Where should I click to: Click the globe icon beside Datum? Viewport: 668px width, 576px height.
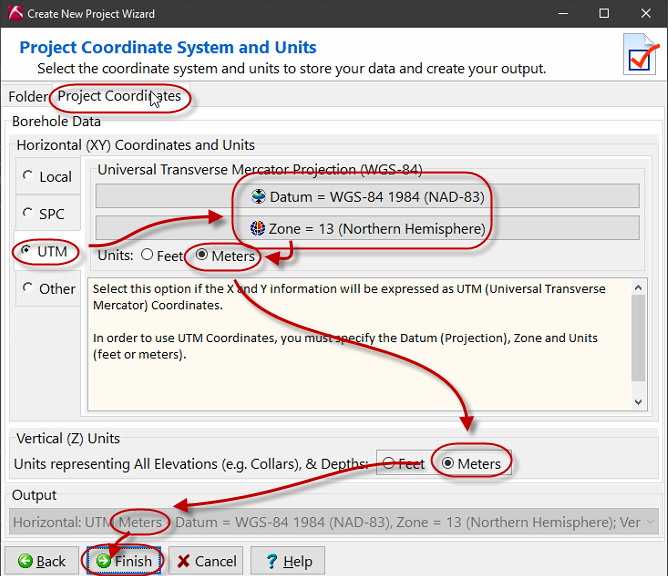click(259, 197)
